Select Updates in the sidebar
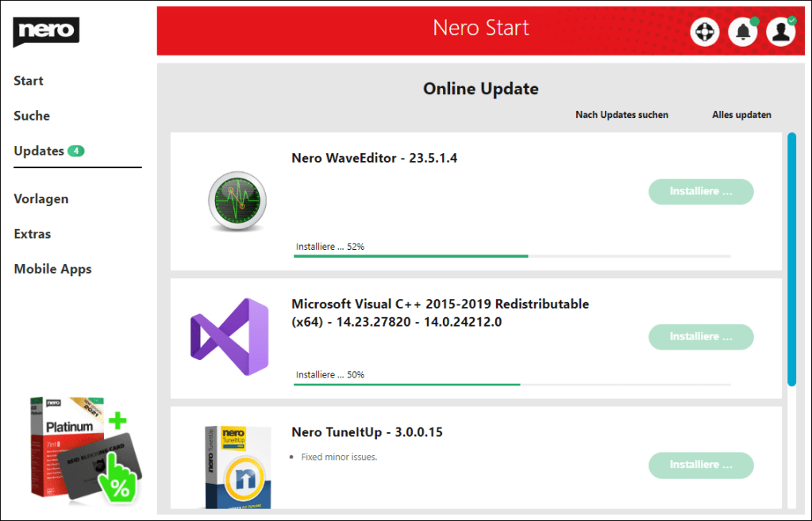Image resolution: width=812 pixels, height=521 pixels. point(39,151)
